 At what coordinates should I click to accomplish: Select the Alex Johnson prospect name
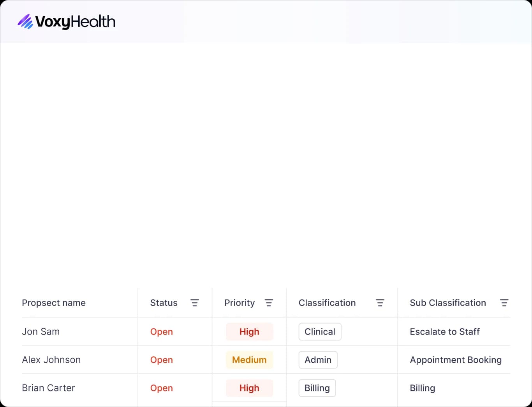point(51,360)
